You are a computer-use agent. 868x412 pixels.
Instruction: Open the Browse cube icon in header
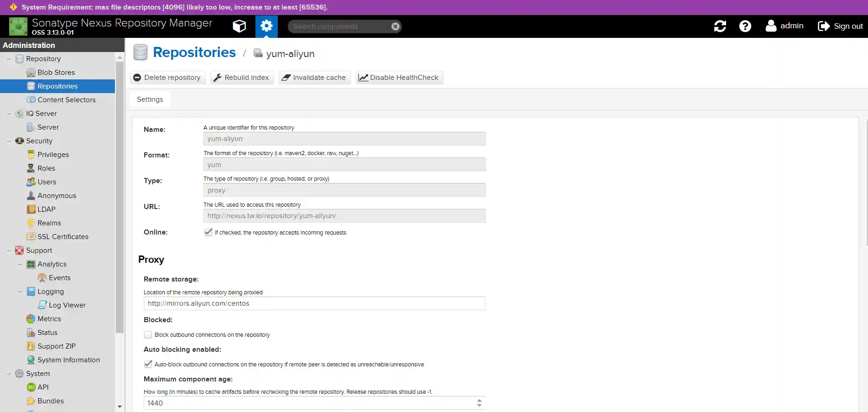click(x=239, y=26)
